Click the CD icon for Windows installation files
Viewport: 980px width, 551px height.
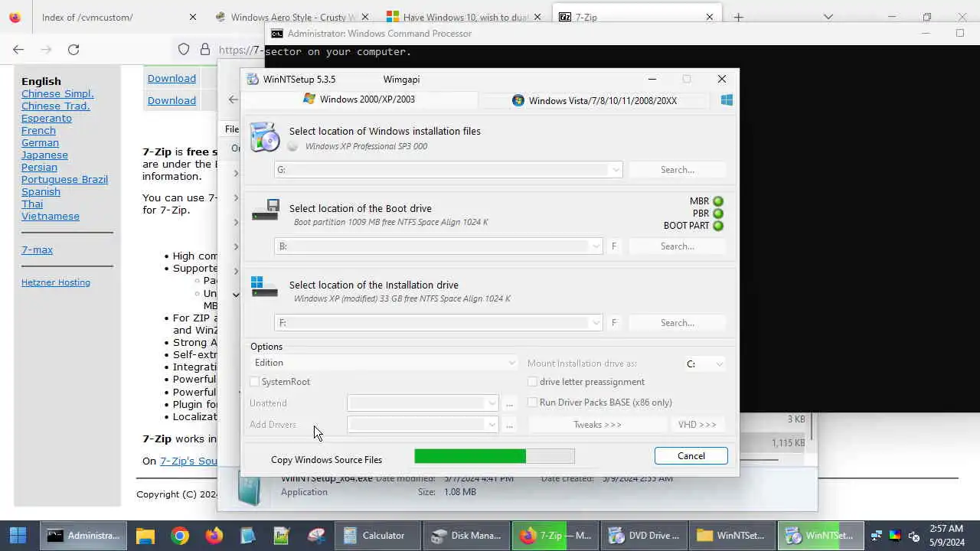click(x=265, y=137)
